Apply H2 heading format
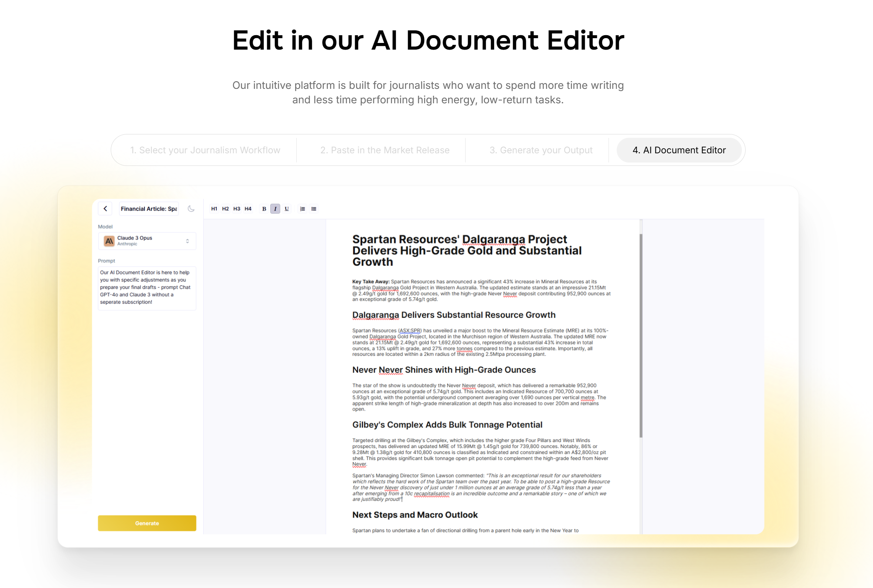The width and height of the screenshot is (873, 588). click(225, 209)
